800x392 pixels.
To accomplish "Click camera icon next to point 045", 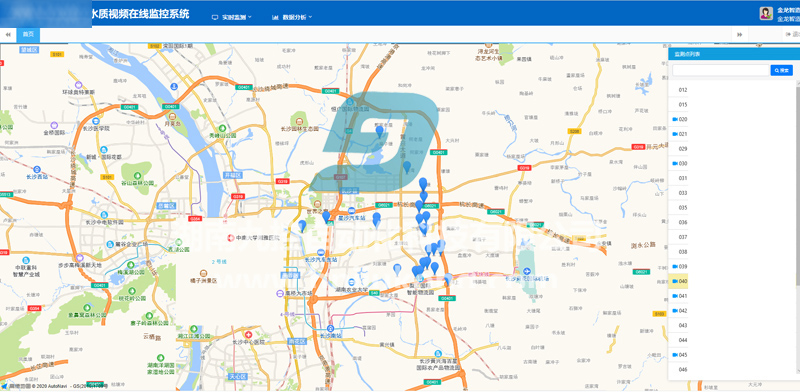I will [674, 355].
